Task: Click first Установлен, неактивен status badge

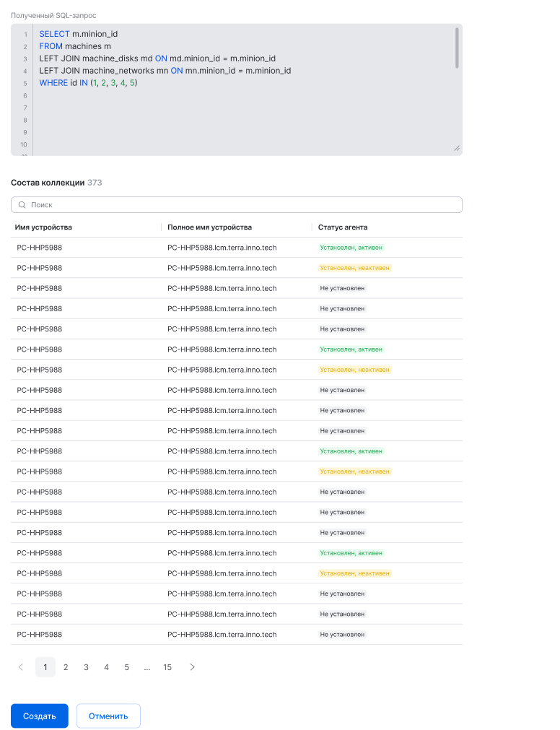Action: coord(354,268)
